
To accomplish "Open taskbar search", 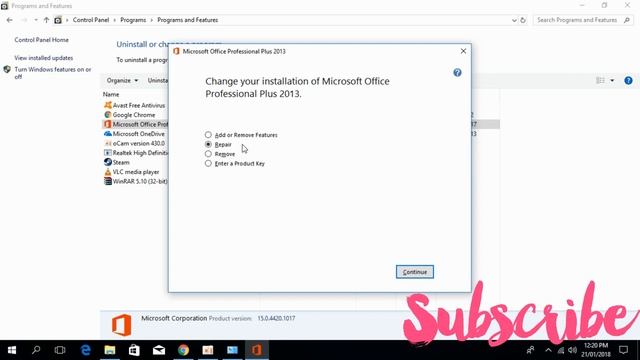I will pyautogui.click(x=36, y=350).
